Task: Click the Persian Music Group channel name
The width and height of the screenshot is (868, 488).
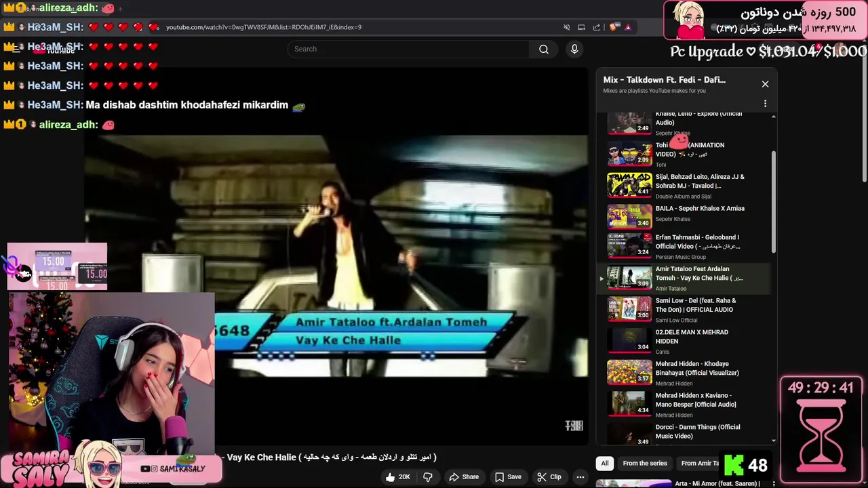Action: click(681, 257)
